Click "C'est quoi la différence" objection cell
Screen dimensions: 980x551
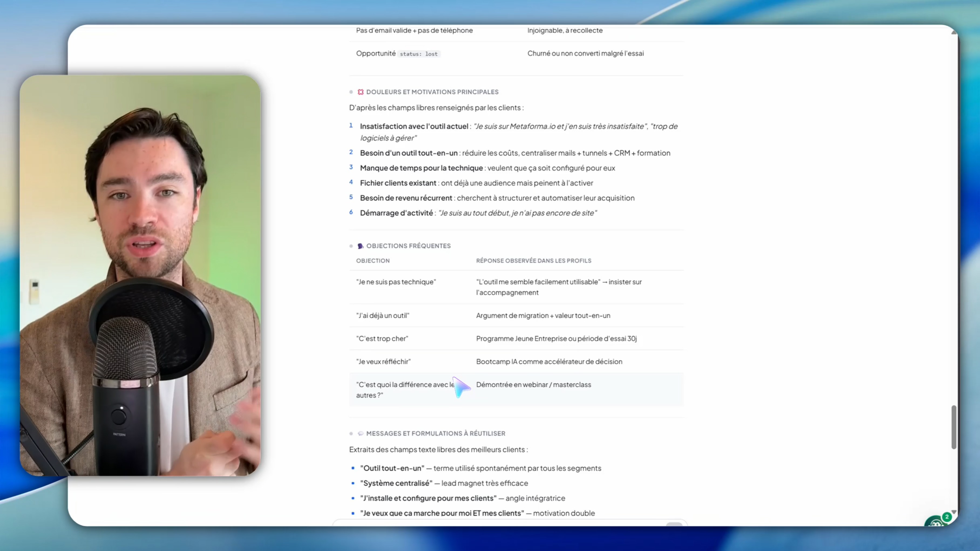[x=406, y=390]
